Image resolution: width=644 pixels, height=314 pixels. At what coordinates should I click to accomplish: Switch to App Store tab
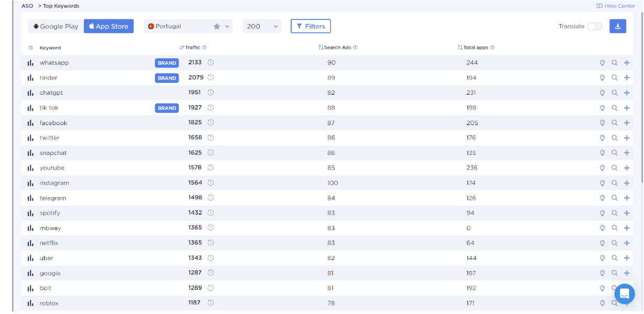coord(109,26)
